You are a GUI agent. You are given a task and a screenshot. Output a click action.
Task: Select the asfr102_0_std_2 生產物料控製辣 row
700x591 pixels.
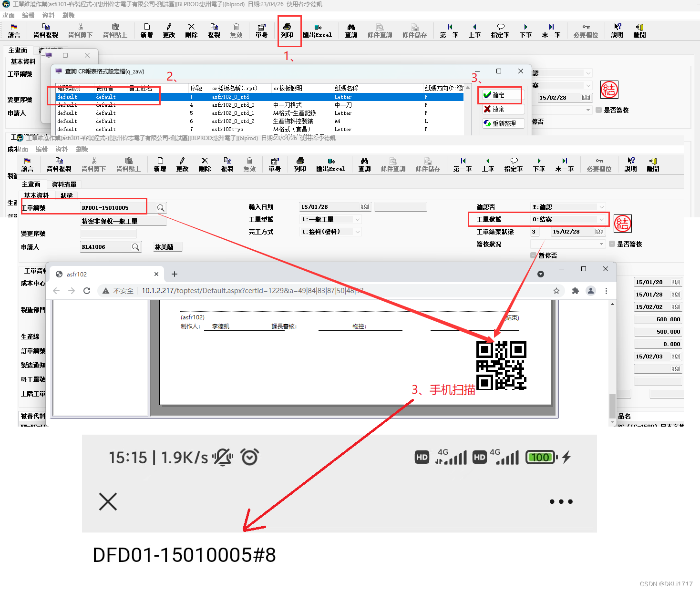click(x=260, y=121)
